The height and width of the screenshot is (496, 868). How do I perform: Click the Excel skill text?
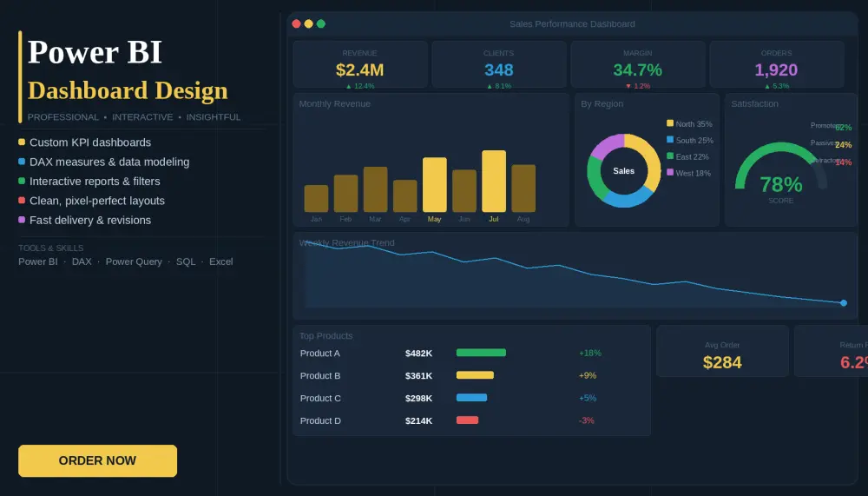click(220, 261)
